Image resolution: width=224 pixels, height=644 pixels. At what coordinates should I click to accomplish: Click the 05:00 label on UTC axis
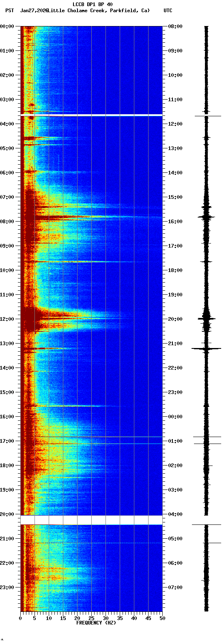tap(175, 539)
